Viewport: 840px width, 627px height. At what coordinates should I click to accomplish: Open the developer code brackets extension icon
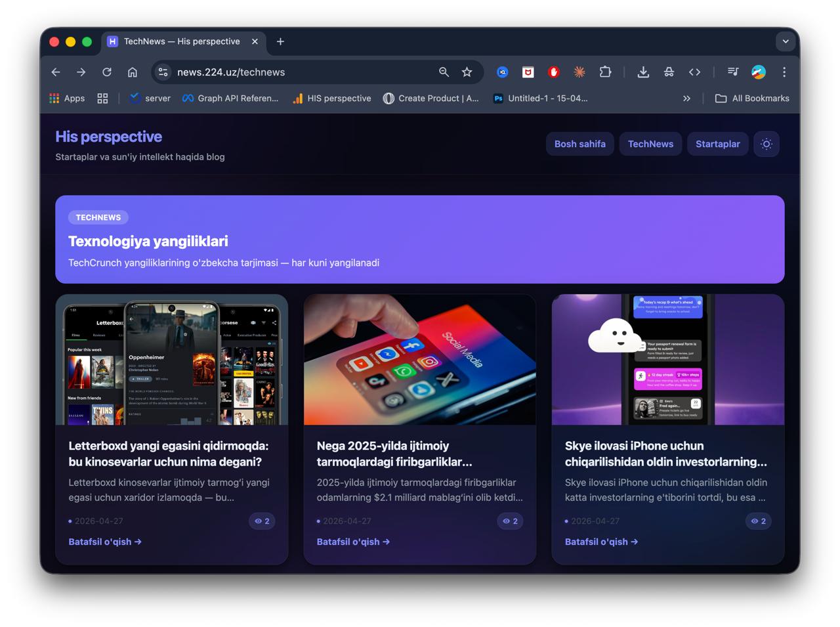[694, 72]
